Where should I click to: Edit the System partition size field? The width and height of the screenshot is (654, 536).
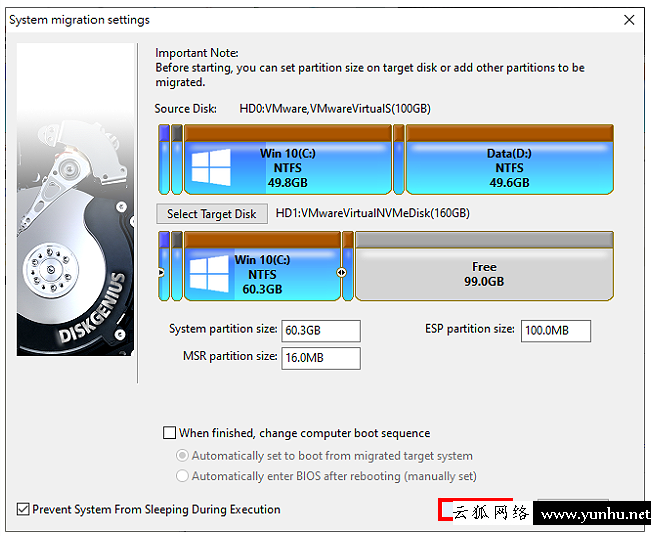click(x=321, y=331)
